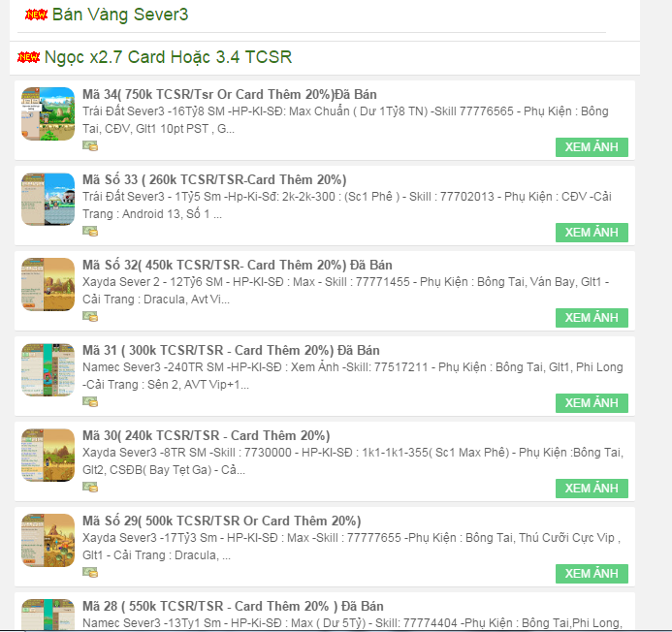Click the NEW badge beside Ngọc x2.7 Card
This screenshot has width=672, height=632.
[x=28, y=57]
